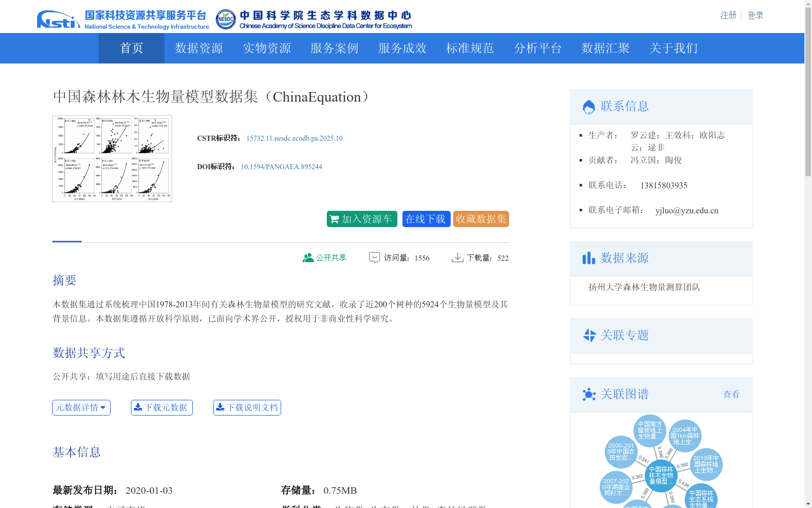This screenshot has height=508, width=812.
Task: Click the release date 2020-01-03
Action: (149, 490)
